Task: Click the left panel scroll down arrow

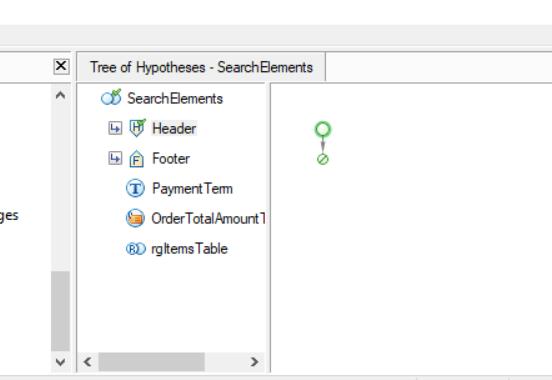Action: click(61, 362)
